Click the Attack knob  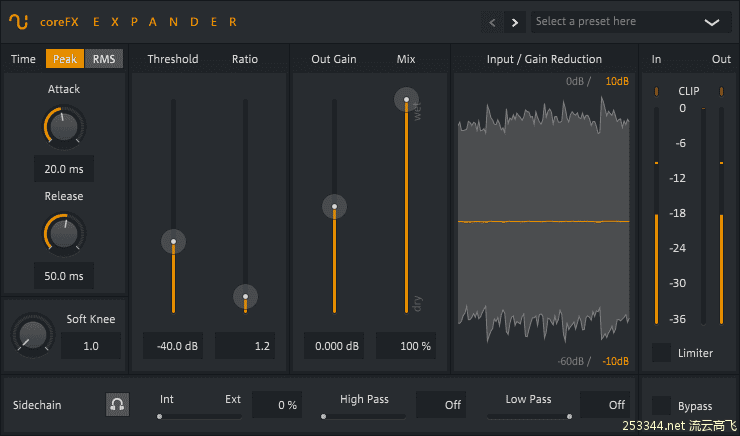[x=64, y=126]
